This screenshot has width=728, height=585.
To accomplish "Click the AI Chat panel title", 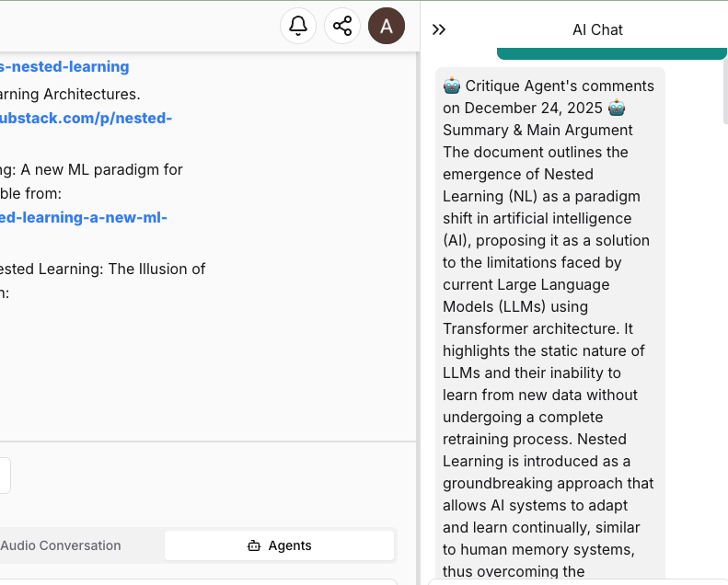I will click(597, 29).
